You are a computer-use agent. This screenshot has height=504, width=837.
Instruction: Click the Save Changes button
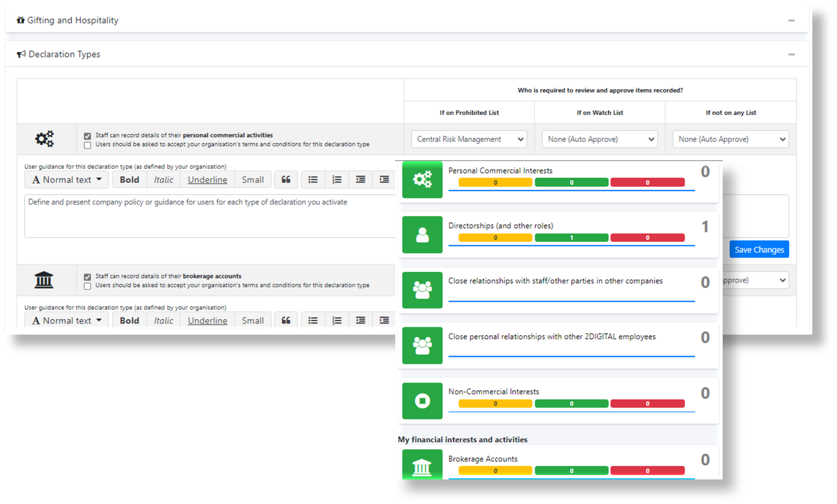(759, 250)
